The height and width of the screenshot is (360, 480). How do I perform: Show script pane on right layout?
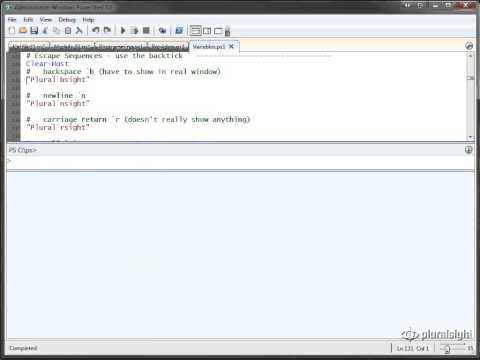(x=207, y=31)
